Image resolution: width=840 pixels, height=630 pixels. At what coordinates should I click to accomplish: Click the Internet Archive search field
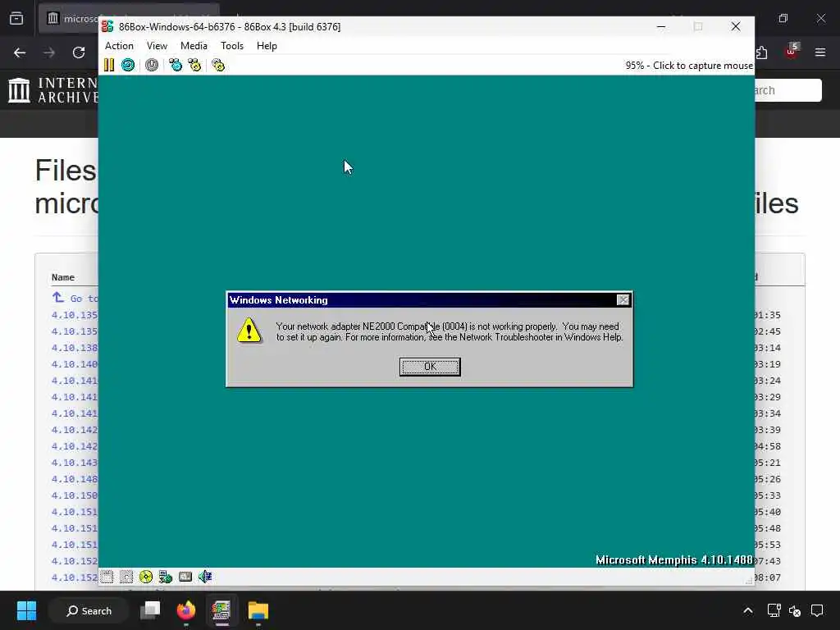(x=787, y=90)
